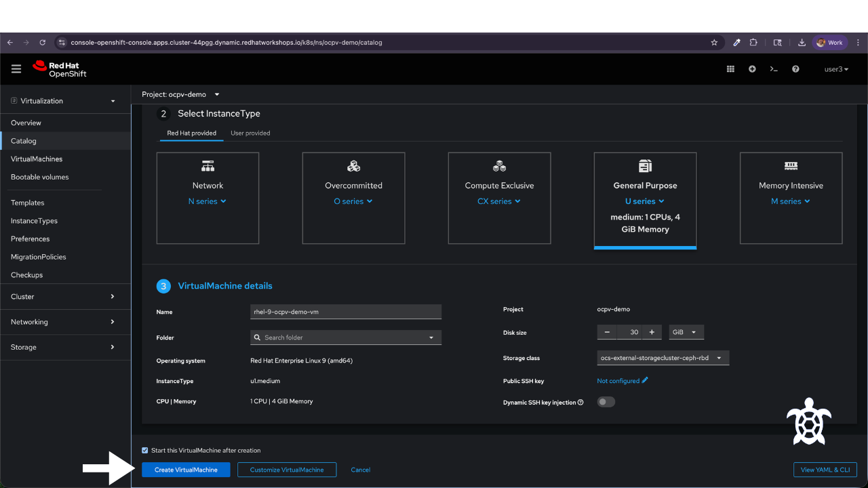Click the browser forward arrow
Screen dimensions: 868x488
(x=26, y=42)
